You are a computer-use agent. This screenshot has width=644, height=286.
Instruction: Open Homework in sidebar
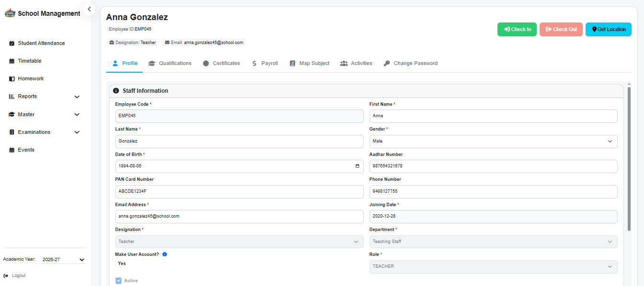tap(31, 78)
